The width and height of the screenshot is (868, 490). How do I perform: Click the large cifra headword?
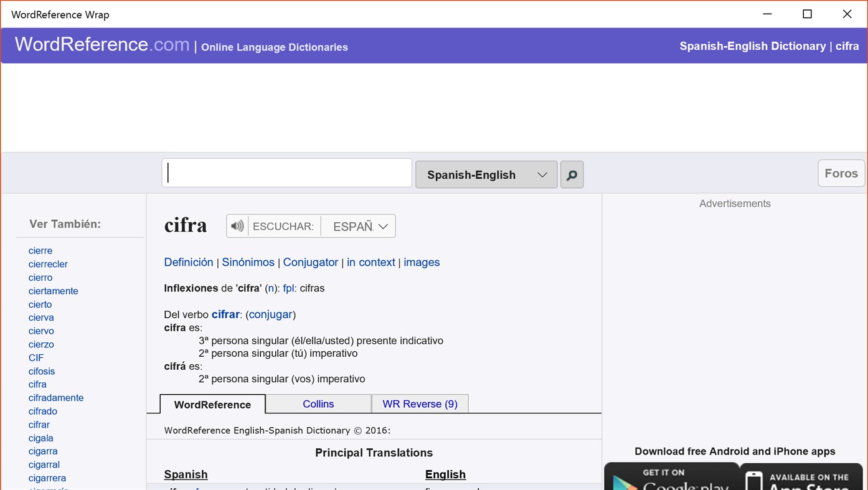186,225
